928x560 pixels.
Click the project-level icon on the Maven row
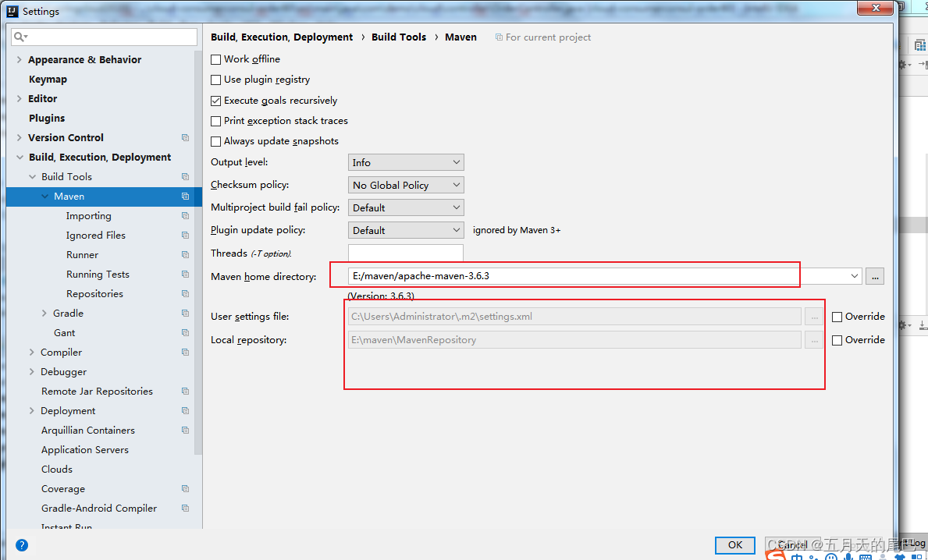[x=185, y=197]
